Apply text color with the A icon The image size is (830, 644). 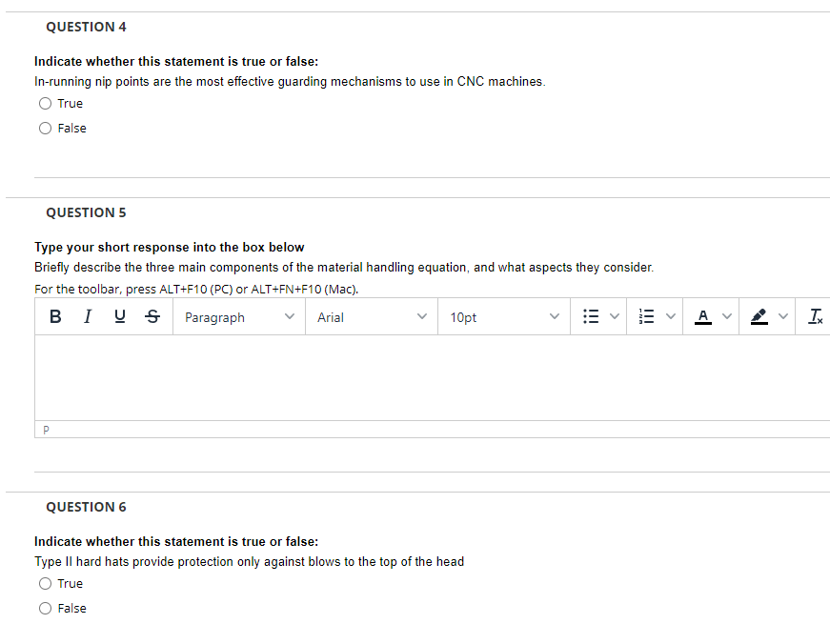point(703,316)
